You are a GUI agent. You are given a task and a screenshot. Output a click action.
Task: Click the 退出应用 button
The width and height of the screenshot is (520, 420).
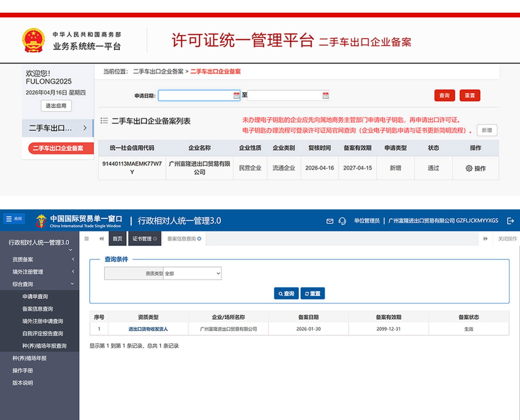pyautogui.click(x=56, y=106)
